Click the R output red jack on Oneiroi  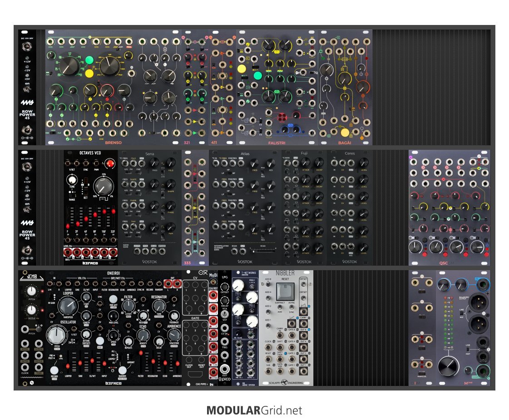click(x=177, y=284)
